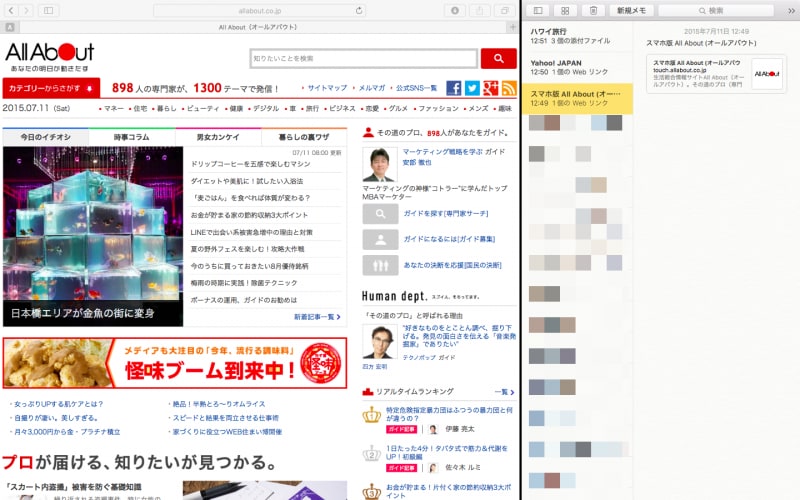Open ガイドになるには[ガイド募集] link
This screenshot has width=800, height=500.
(449, 239)
